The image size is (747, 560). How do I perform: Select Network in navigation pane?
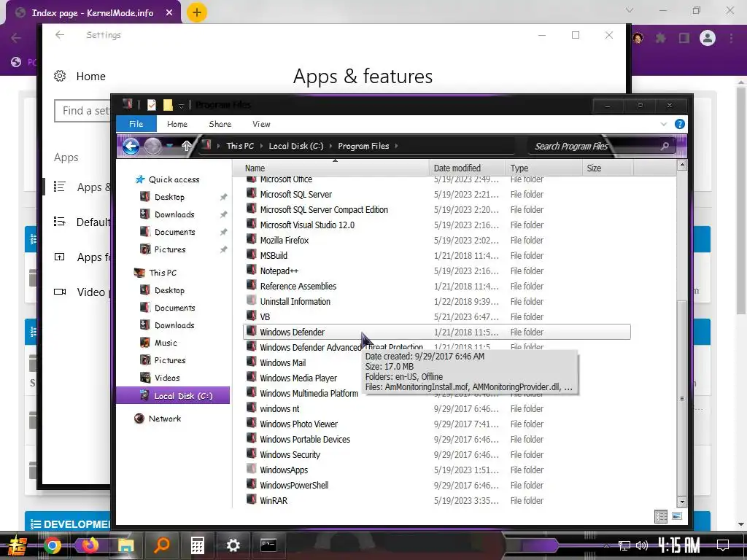point(164,419)
